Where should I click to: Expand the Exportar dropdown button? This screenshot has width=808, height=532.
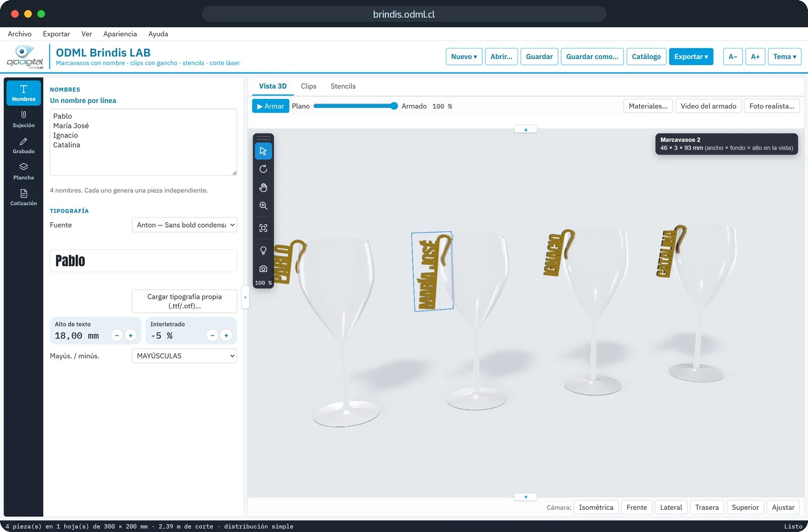[691, 57]
